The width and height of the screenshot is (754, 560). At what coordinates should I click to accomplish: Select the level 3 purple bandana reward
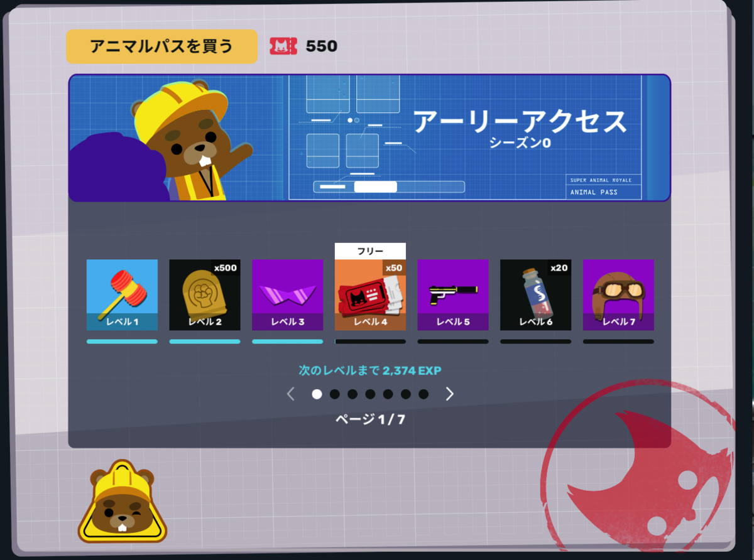pyautogui.click(x=288, y=294)
